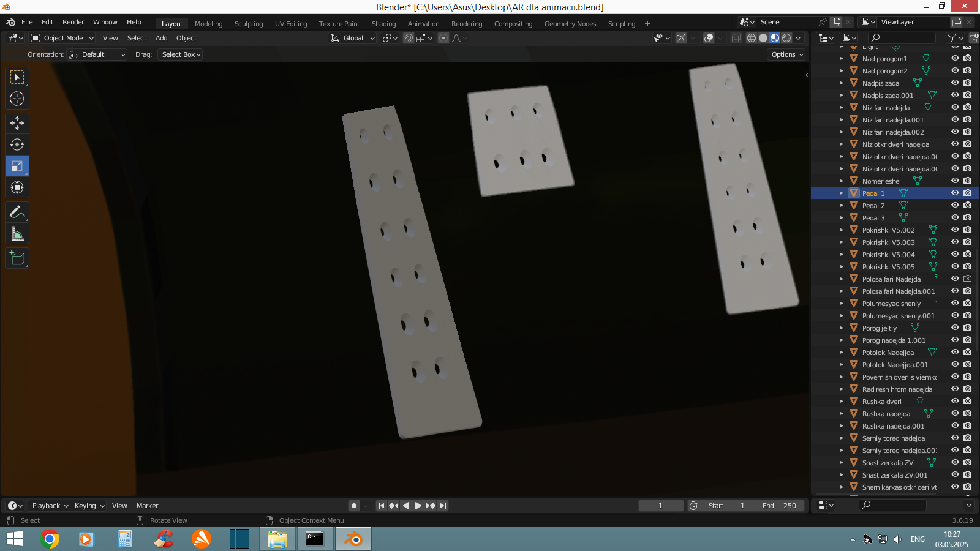
Task: Open Google Chrome from the taskbar
Action: point(50,539)
